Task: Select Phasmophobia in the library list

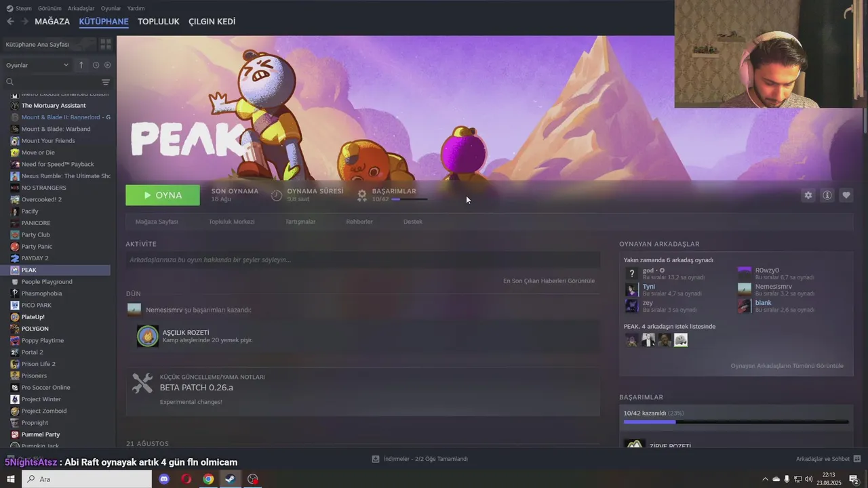Action: pos(41,293)
